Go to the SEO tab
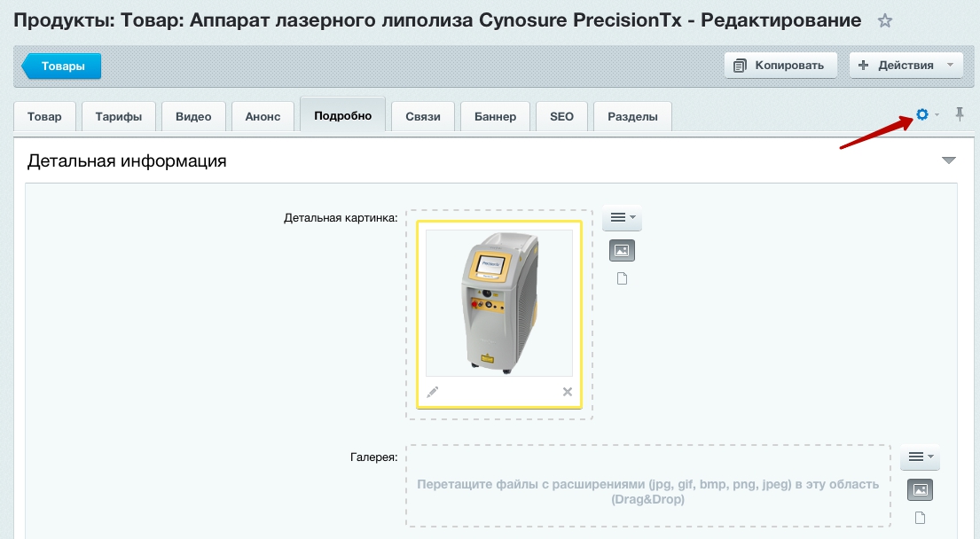This screenshot has height=539, width=980. (562, 117)
